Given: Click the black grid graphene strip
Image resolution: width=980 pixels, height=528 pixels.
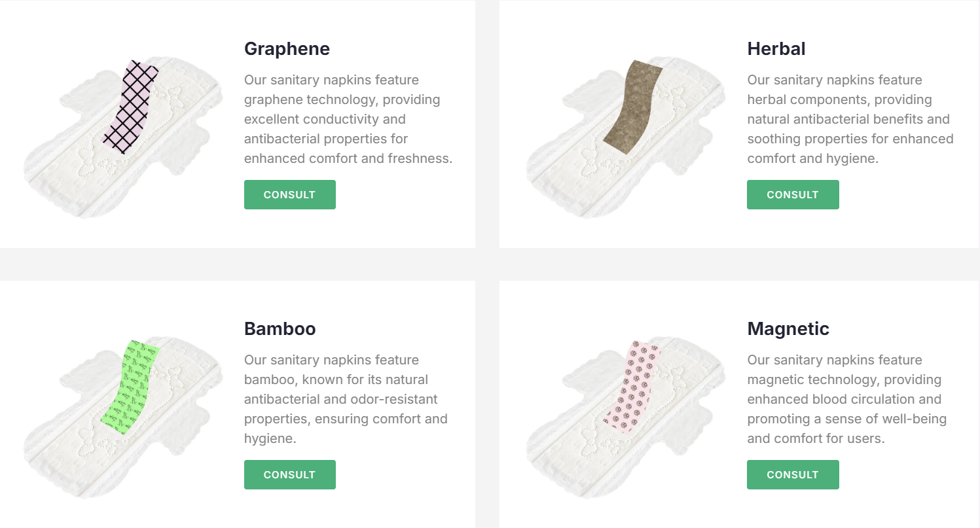Looking at the screenshot, I should [x=131, y=107].
